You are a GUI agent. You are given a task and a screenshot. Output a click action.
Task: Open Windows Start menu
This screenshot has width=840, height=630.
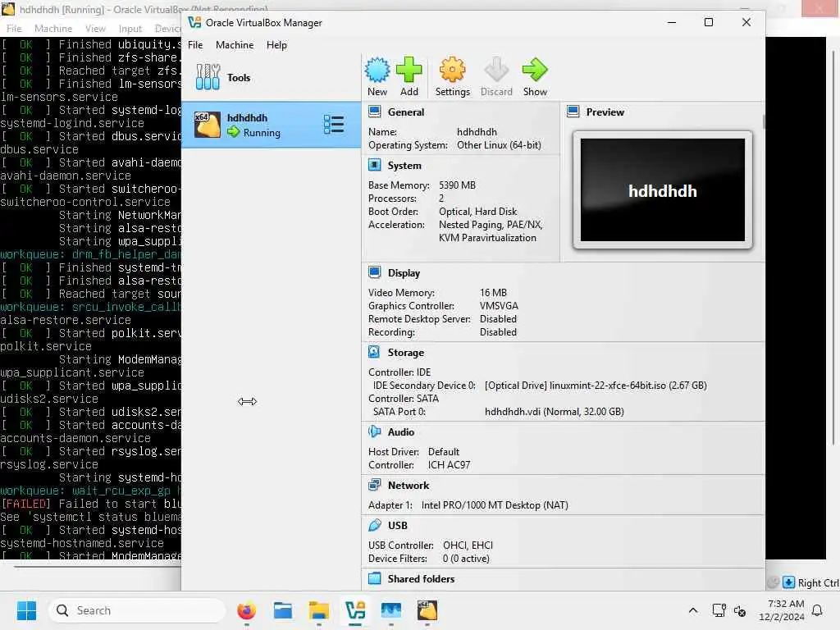click(26, 610)
